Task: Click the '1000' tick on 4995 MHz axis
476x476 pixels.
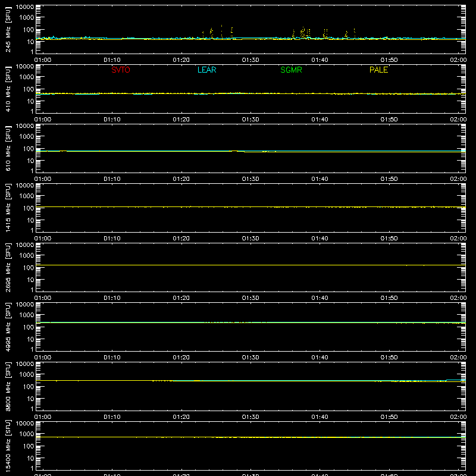Action: click(x=27, y=315)
